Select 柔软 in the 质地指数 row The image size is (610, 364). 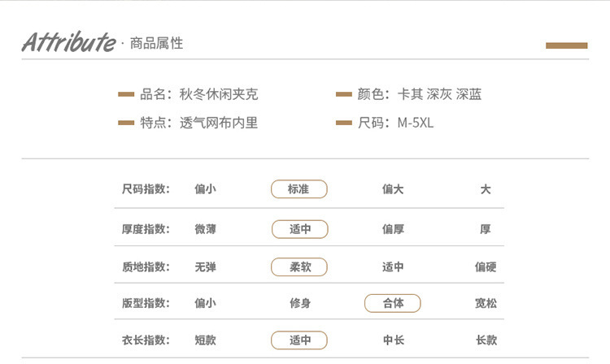298,266
